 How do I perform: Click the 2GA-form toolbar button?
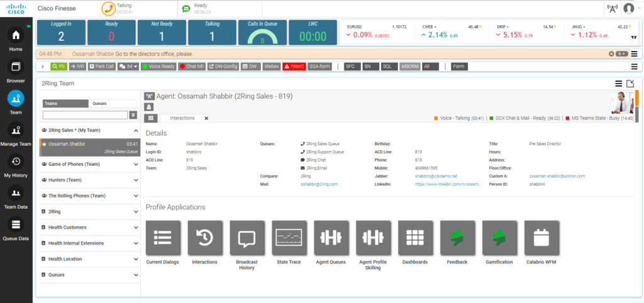click(319, 67)
